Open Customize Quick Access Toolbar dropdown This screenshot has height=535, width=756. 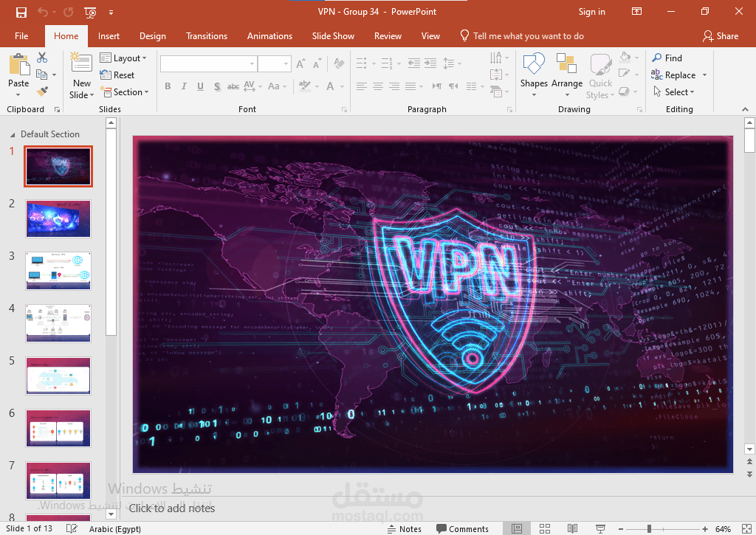111,13
